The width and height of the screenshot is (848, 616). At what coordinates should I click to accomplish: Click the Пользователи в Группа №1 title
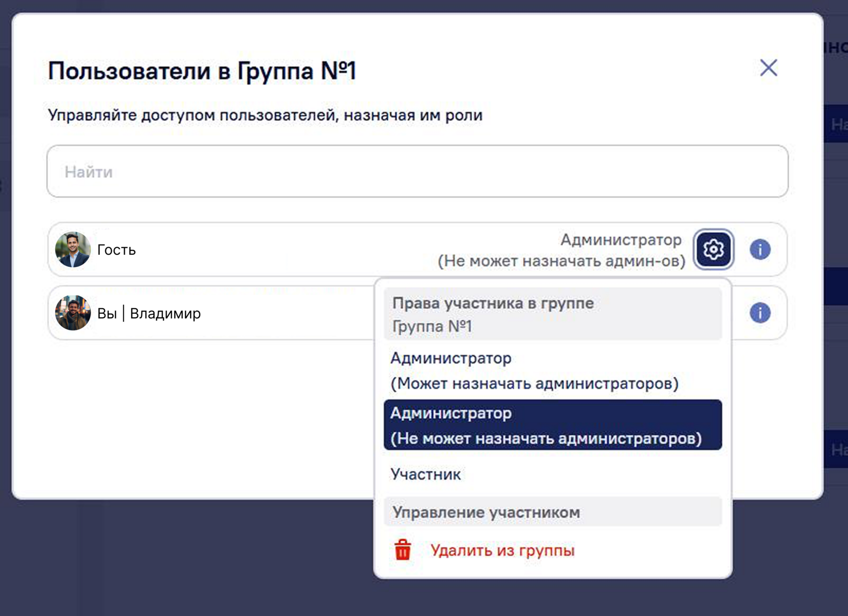(x=202, y=71)
